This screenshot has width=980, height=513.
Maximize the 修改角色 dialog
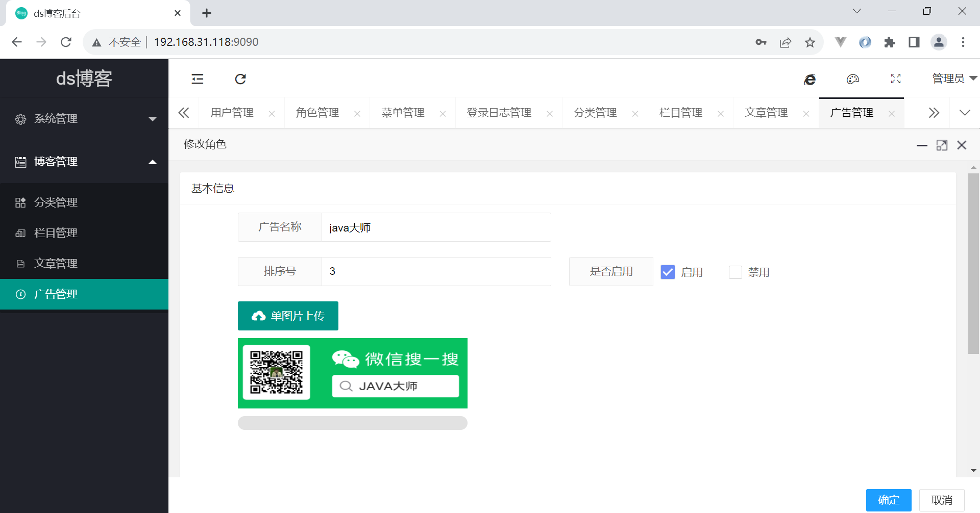point(942,145)
